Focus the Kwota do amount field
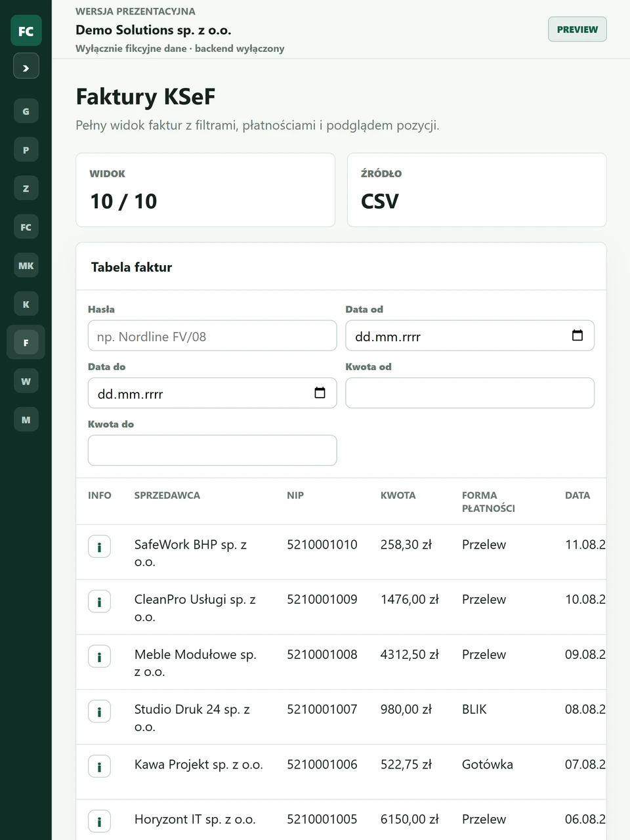Screen dimensions: 630x840 pyautogui.click(x=212, y=450)
